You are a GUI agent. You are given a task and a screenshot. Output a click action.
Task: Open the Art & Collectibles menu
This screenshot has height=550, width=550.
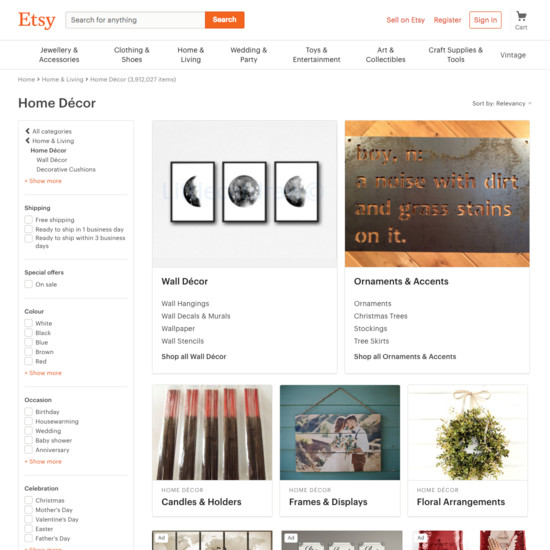[385, 55]
